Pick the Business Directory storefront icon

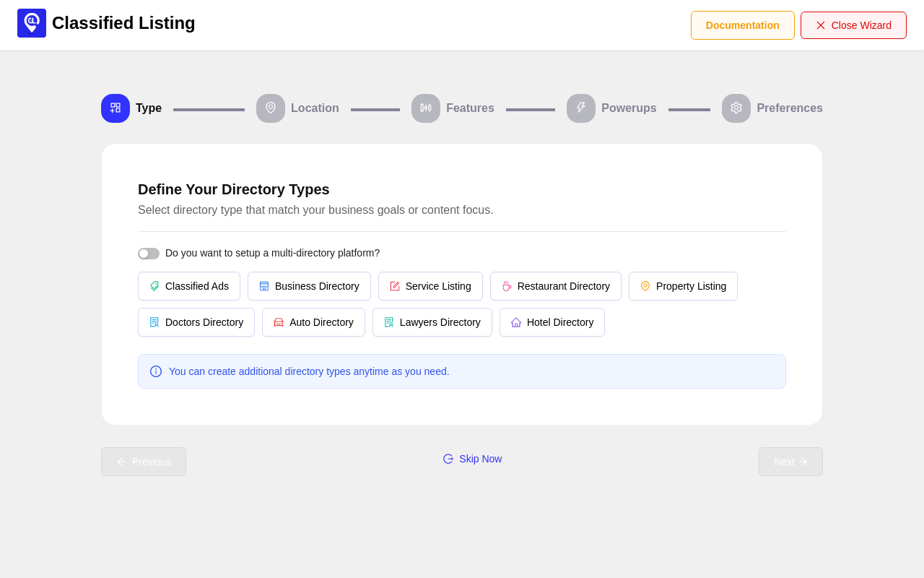pos(264,286)
